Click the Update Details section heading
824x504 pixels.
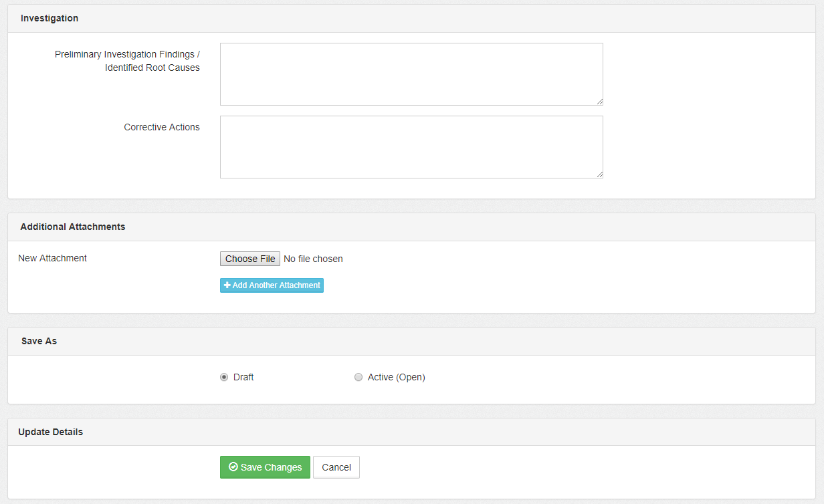coord(51,432)
